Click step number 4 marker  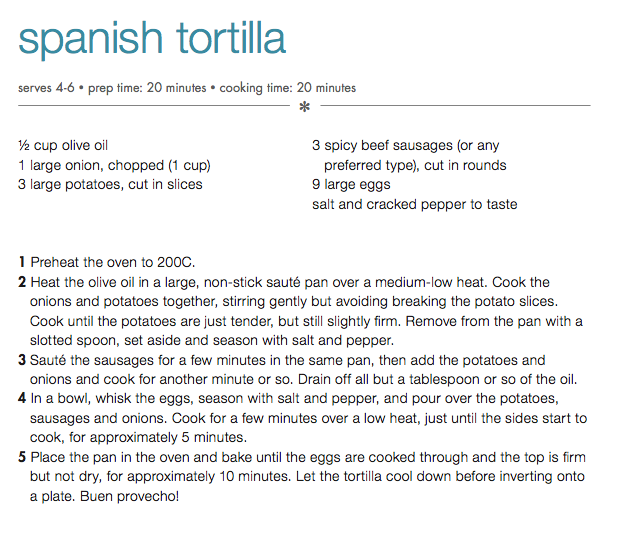[22, 398]
